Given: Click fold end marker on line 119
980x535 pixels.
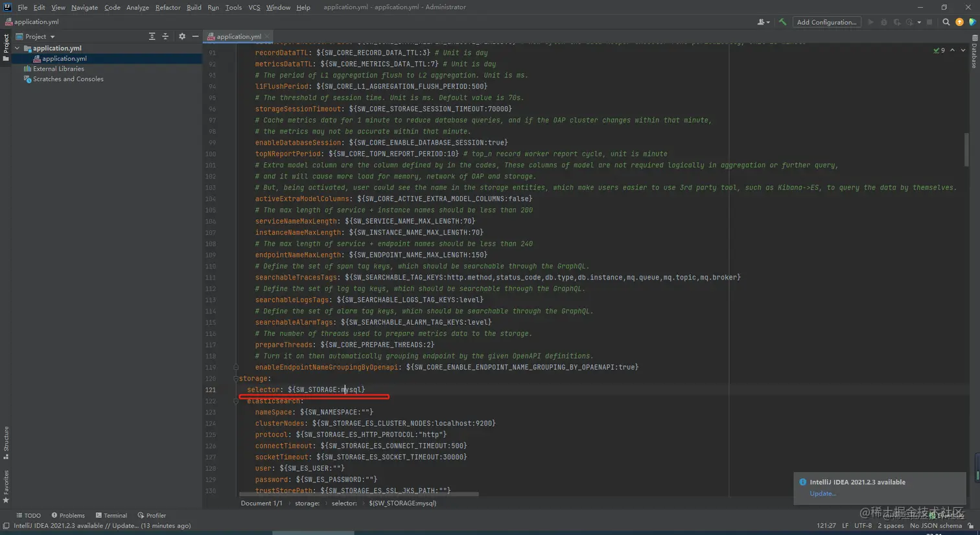Looking at the screenshot, I should point(236,367).
